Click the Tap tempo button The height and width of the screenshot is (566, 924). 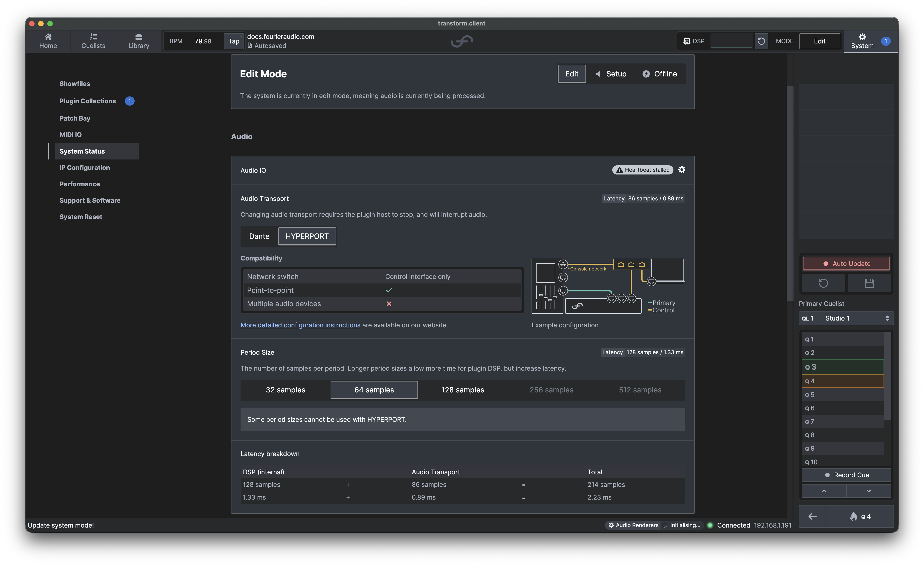tap(234, 41)
